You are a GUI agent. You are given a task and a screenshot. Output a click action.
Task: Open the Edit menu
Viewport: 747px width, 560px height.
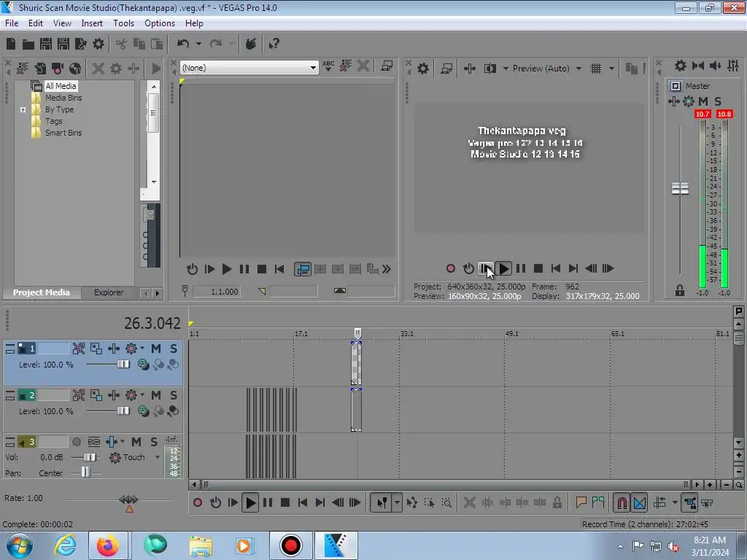pos(36,23)
